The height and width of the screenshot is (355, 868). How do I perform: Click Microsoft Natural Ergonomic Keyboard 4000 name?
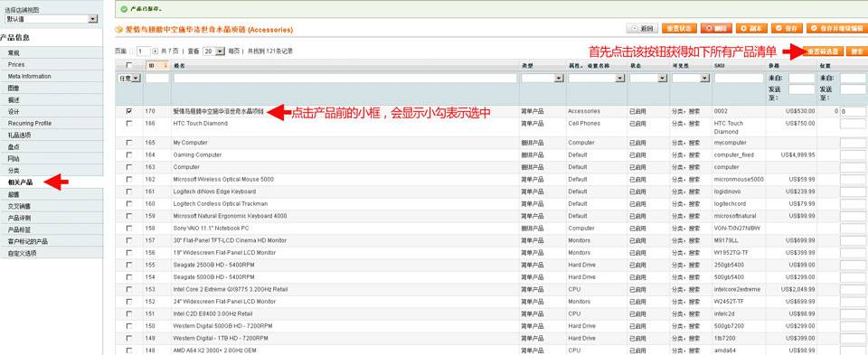point(230,216)
